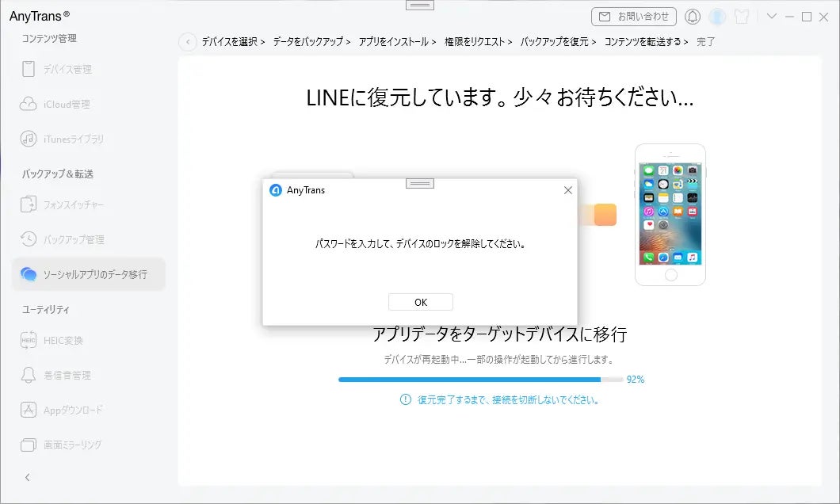The height and width of the screenshot is (504, 840).
Task: Open お問い合わせ contact button
Action: pyautogui.click(x=634, y=17)
